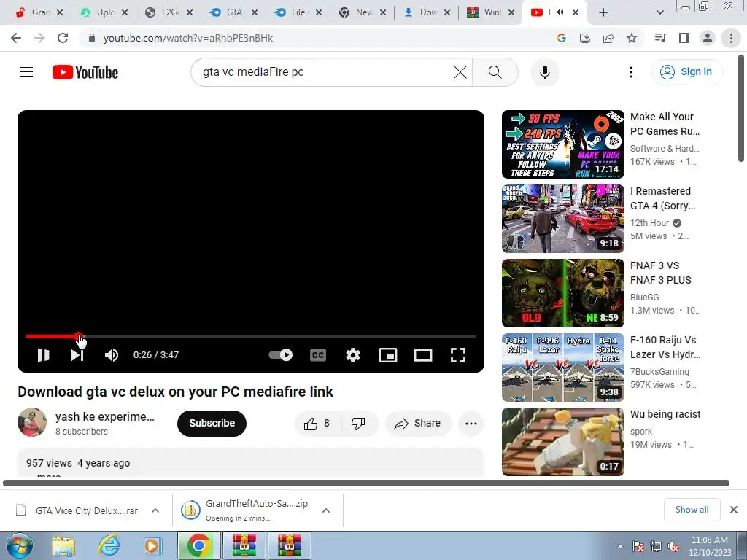Install app icon in address bar

point(584,38)
